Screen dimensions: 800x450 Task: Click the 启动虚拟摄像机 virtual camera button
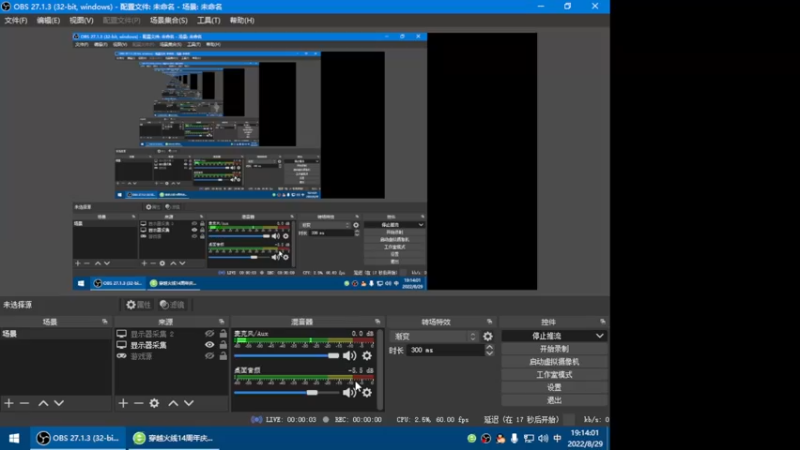coord(554,362)
